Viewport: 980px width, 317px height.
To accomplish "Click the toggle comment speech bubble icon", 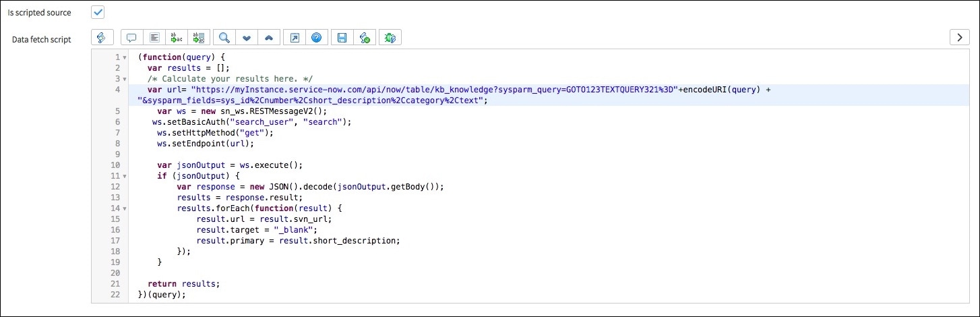I will (x=132, y=38).
